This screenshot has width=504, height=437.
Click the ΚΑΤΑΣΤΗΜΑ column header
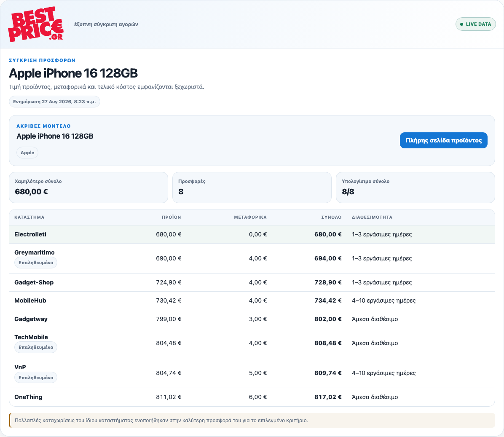[29, 217]
